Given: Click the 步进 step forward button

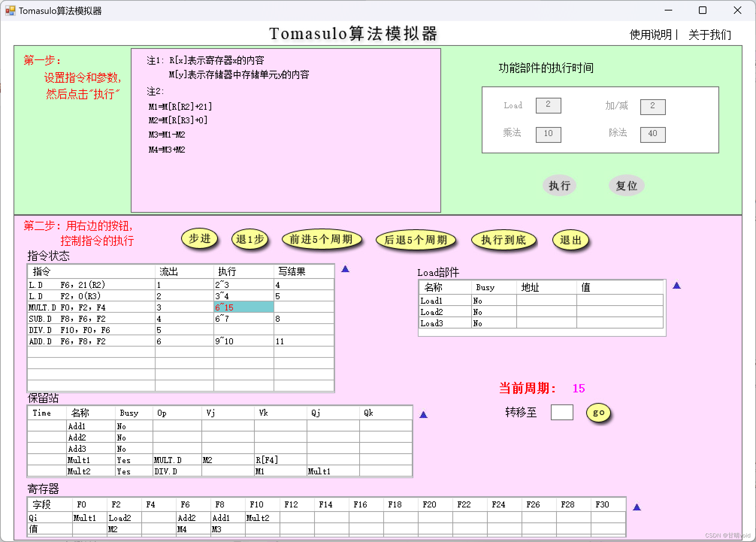Looking at the screenshot, I should click(x=200, y=239).
